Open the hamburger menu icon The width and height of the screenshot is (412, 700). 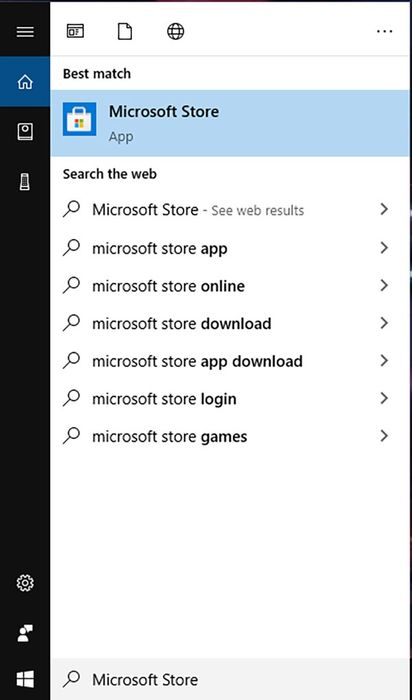coord(25,32)
